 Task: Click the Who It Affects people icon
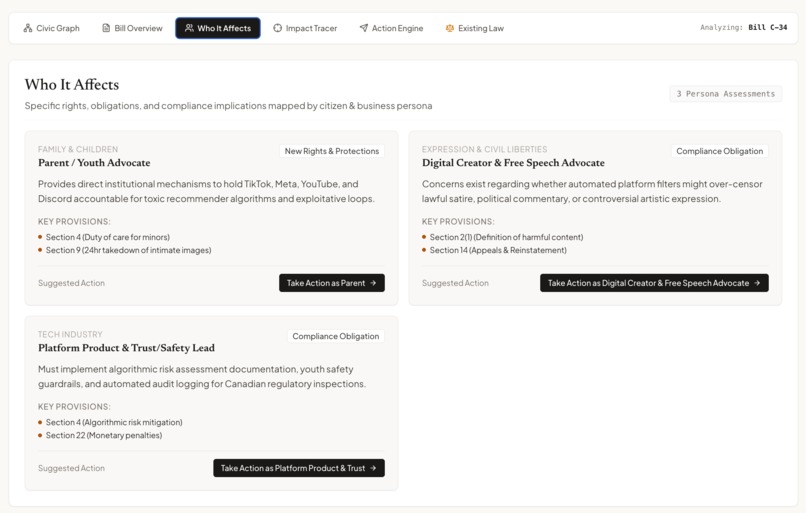click(189, 28)
